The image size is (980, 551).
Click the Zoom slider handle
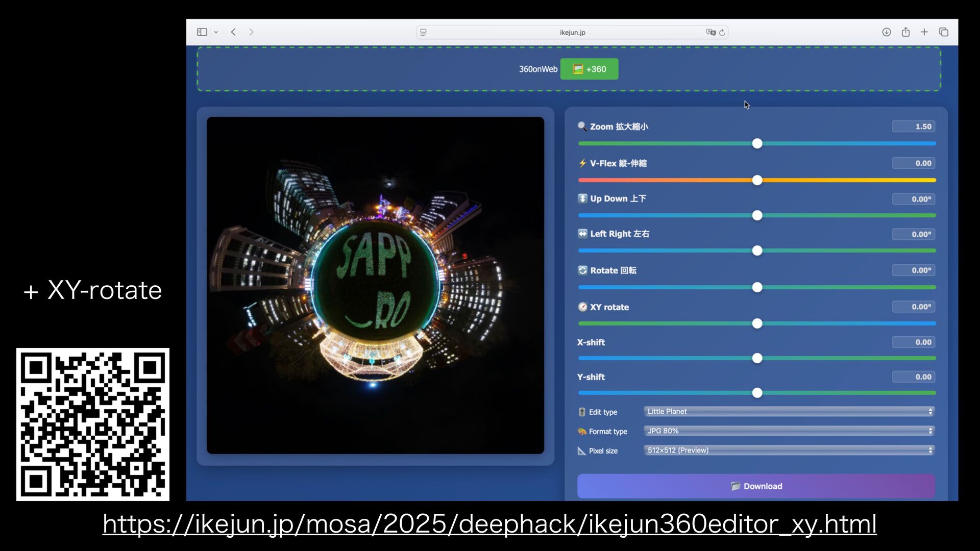coord(757,143)
